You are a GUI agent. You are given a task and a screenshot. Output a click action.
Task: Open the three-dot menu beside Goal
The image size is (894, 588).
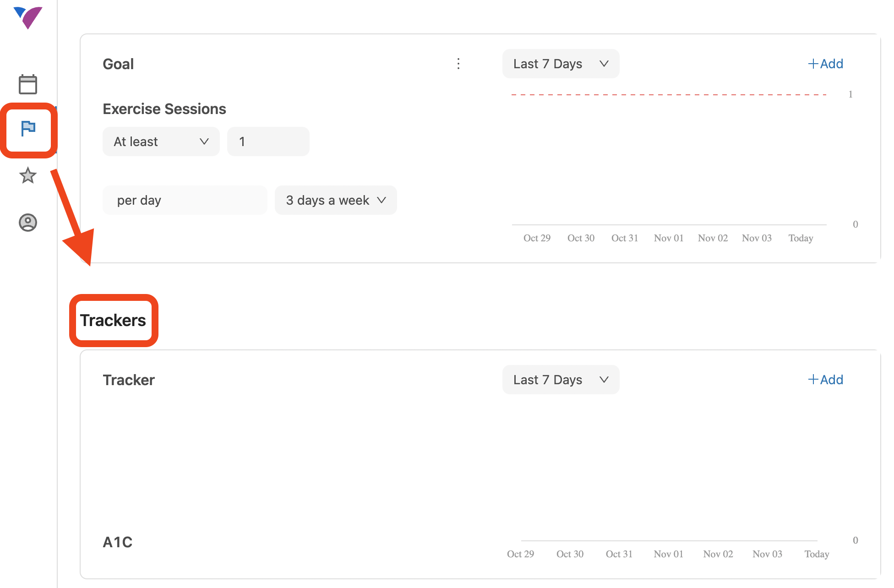tap(458, 64)
